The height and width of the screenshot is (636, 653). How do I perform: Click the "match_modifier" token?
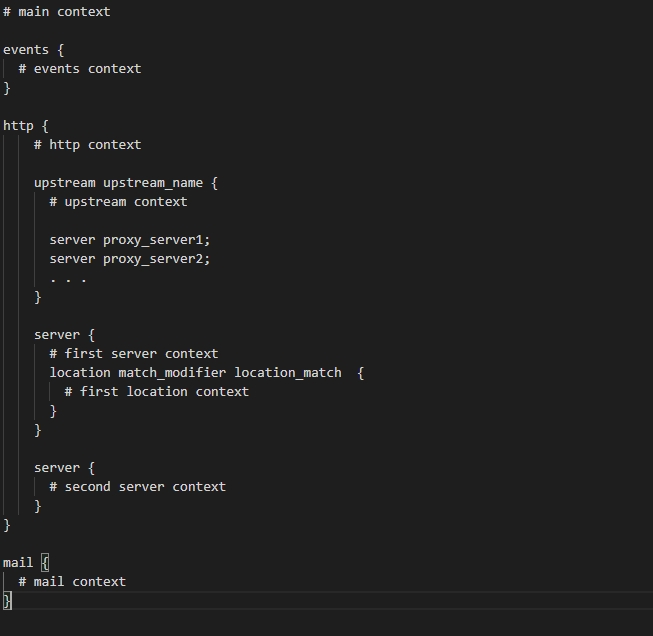[172, 373]
